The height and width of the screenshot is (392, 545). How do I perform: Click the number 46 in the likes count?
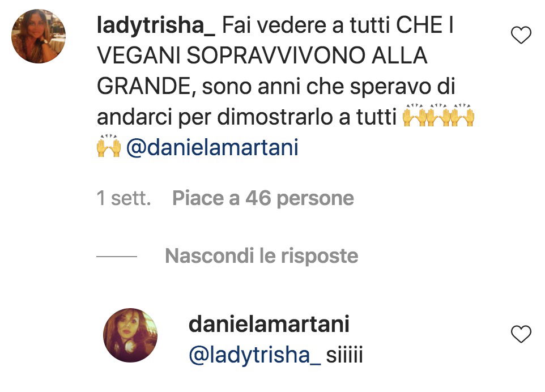tap(258, 198)
